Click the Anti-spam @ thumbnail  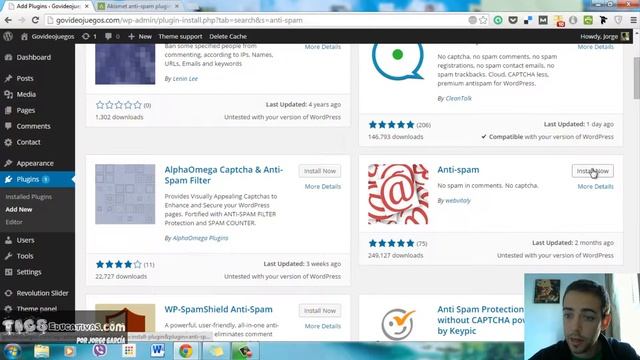pos(398,194)
